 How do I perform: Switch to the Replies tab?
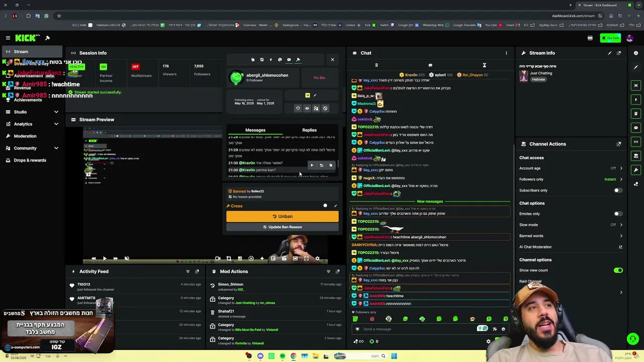click(309, 130)
